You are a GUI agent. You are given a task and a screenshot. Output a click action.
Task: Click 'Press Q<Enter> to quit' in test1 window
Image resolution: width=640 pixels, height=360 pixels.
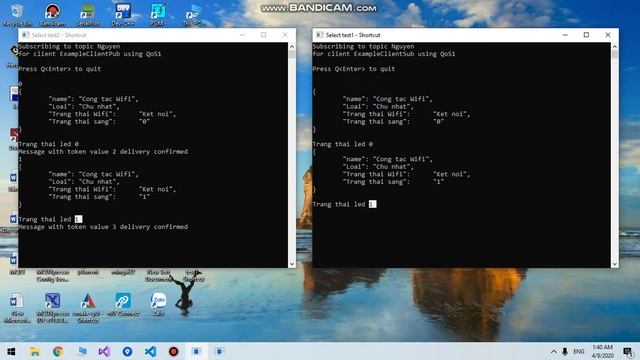tap(353, 69)
